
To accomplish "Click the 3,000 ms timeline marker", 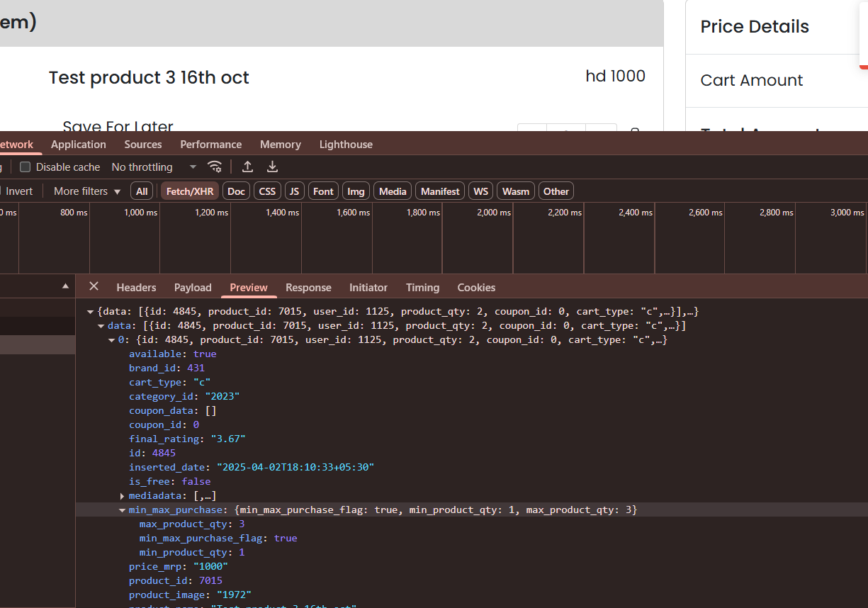I will click(x=847, y=213).
